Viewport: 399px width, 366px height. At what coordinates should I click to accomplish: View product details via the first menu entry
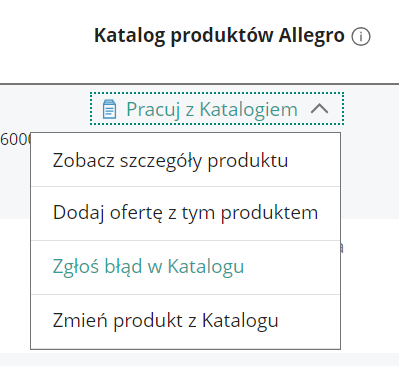(x=170, y=160)
